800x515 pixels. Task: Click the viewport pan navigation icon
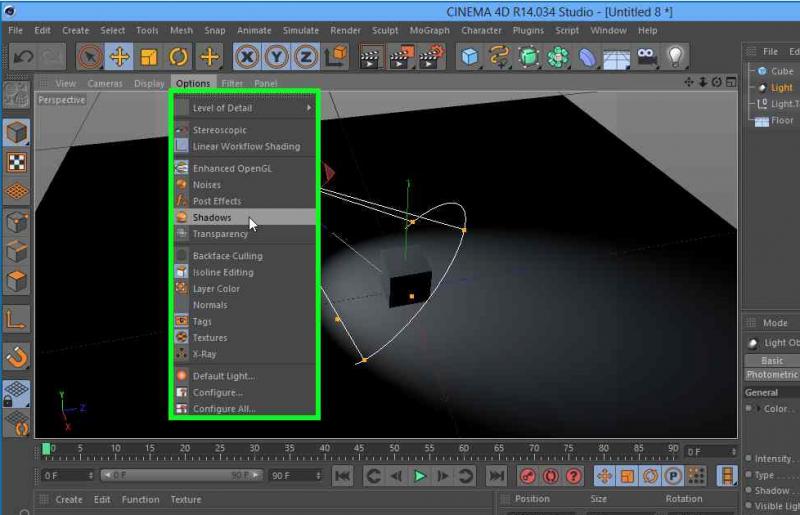689,82
